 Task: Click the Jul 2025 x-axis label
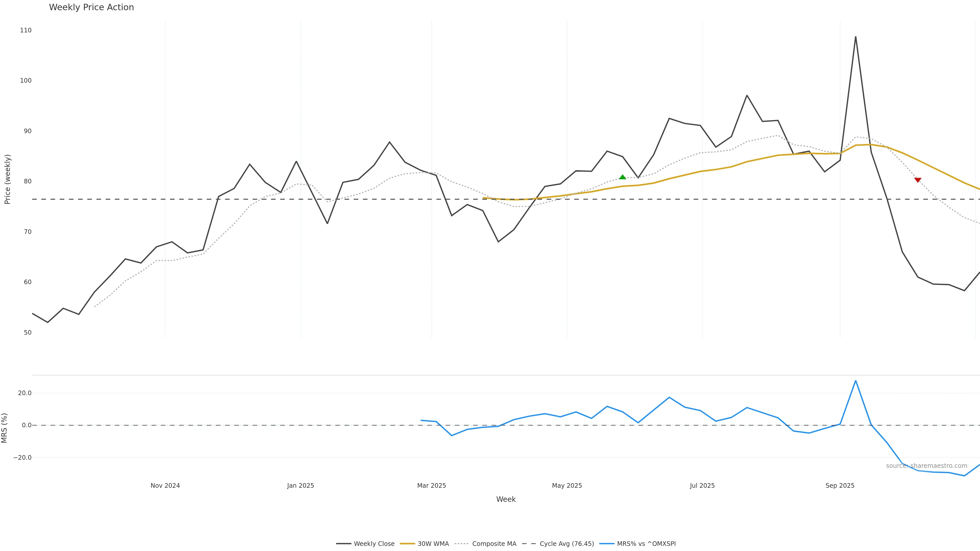(702, 486)
